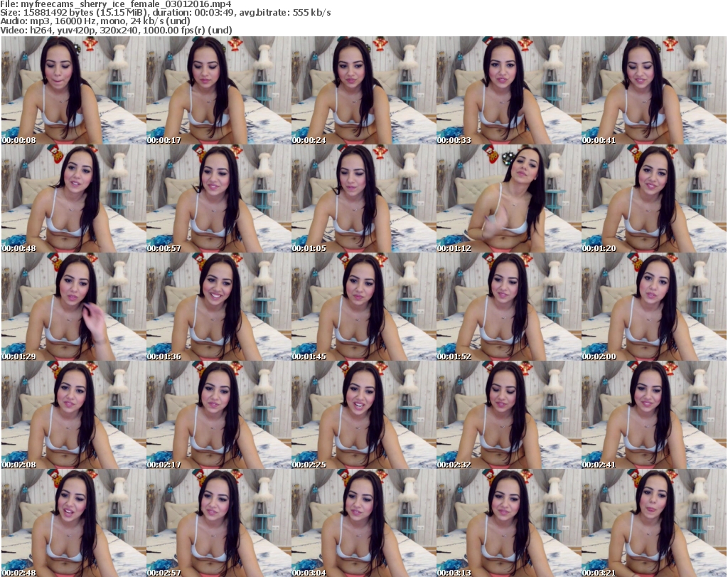Choose the thumbnail at 00:02:32
Image resolution: width=728 pixels, height=577 pixels.
(508, 415)
